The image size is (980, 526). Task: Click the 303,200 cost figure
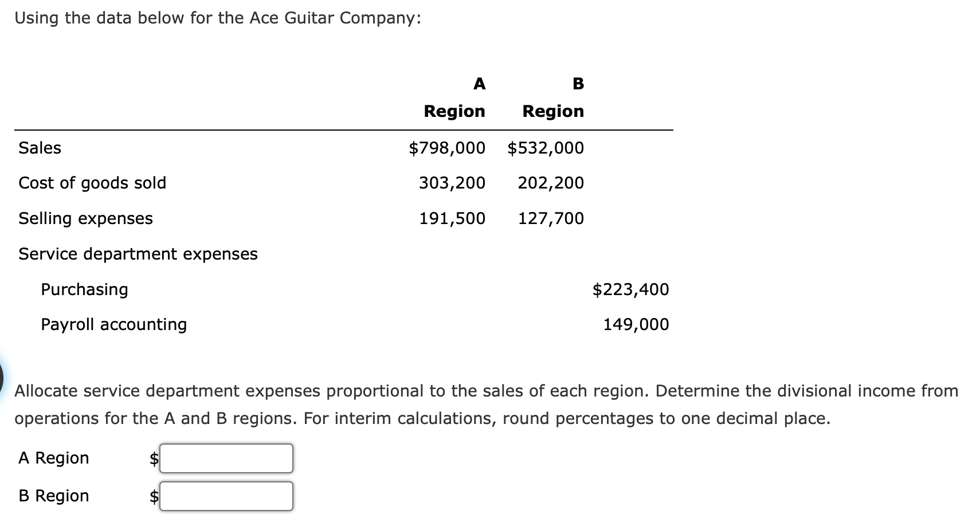click(x=452, y=183)
